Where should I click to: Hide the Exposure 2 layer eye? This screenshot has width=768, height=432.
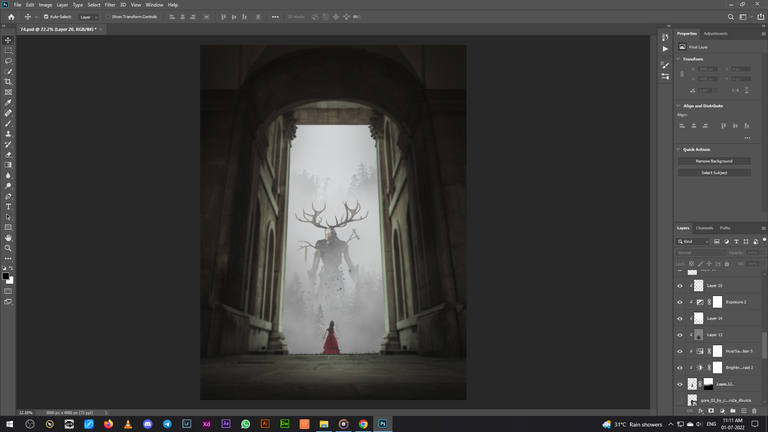tap(680, 302)
